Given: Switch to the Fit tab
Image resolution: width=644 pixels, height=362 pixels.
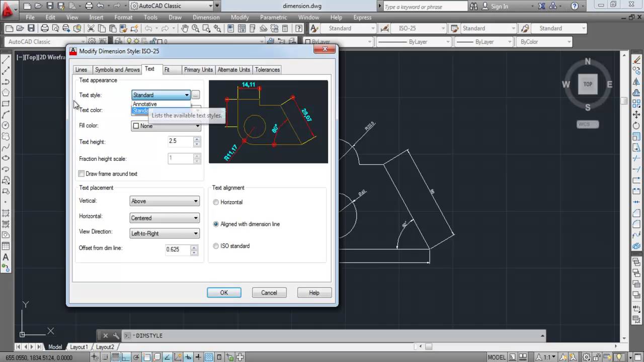Looking at the screenshot, I should click(x=167, y=70).
